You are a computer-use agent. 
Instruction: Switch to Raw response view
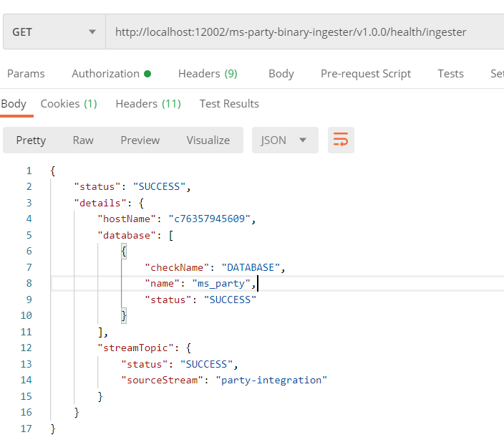click(83, 140)
